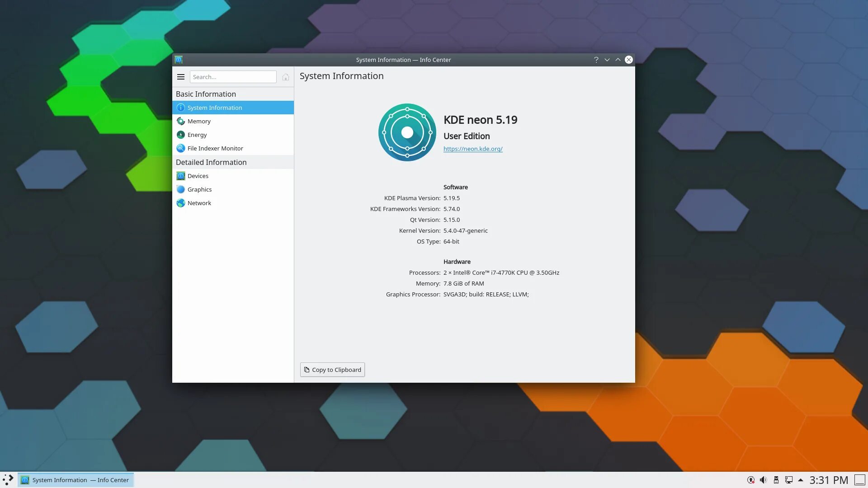Select System Information in the sidebar
Screen dimensions: 868x488
click(x=233, y=108)
